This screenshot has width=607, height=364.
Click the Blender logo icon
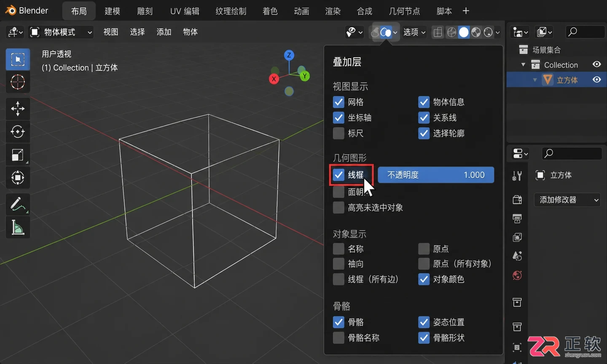[11, 11]
